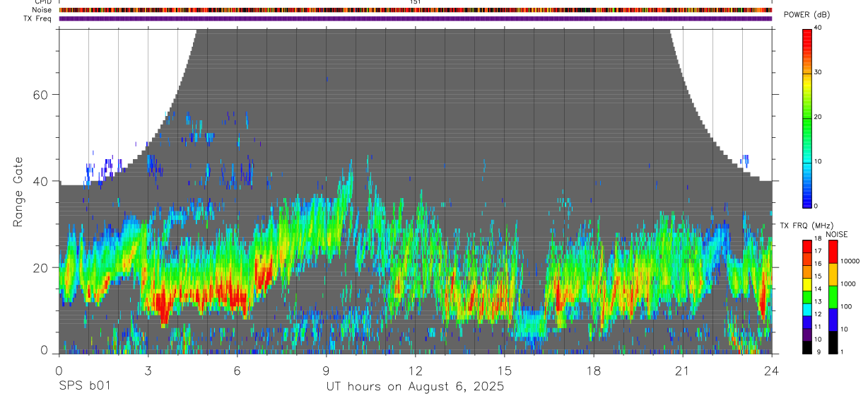Screen dimensions: 868x401
Task: Click the CPID value 151
Action: pyautogui.click(x=415, y=2)
